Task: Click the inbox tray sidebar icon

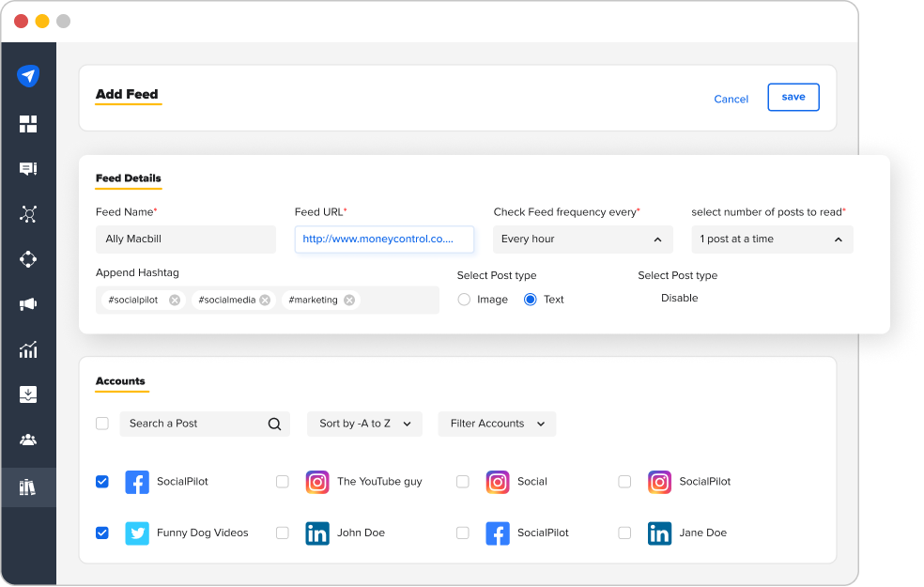Action: pyautogui.click(x=28, y=394)
